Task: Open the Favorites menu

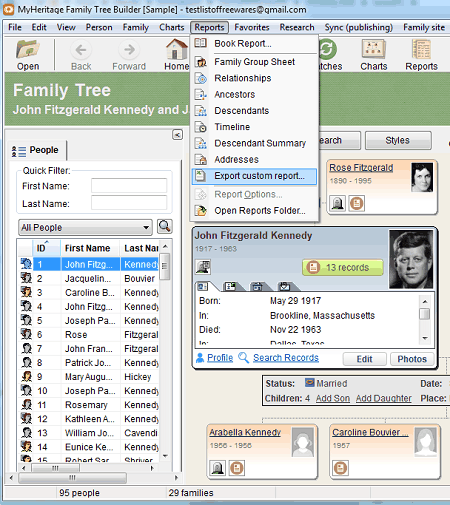Action: click(252, 27)
